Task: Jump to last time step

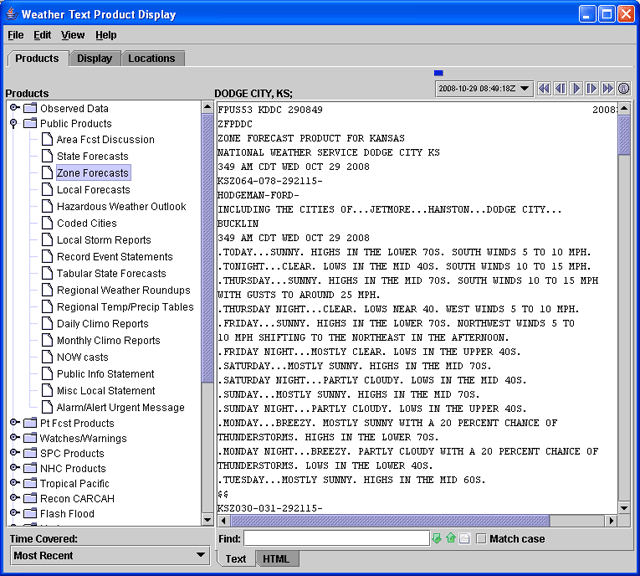Action: (x=608, y=89)
